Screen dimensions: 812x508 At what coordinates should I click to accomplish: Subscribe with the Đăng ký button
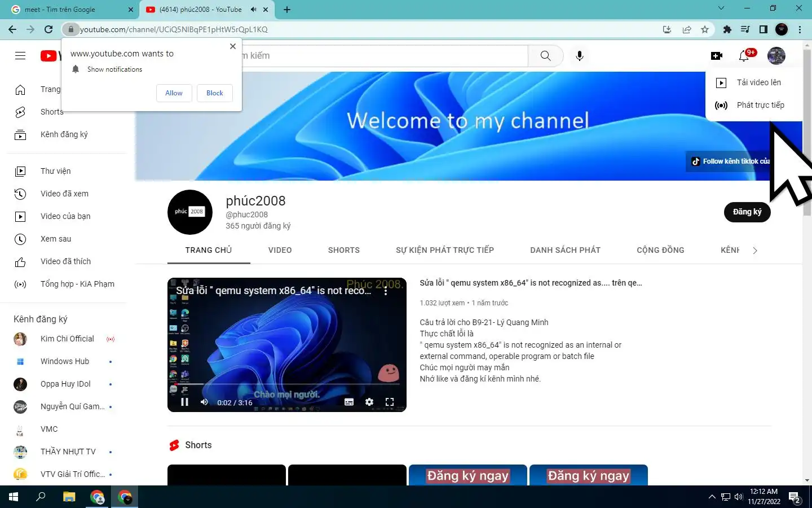(x=747, y=212)
